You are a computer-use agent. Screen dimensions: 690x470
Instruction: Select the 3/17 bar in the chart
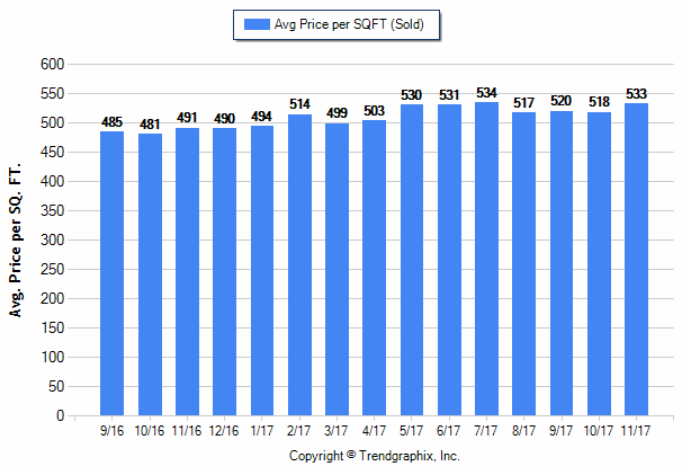pos(337,269)
